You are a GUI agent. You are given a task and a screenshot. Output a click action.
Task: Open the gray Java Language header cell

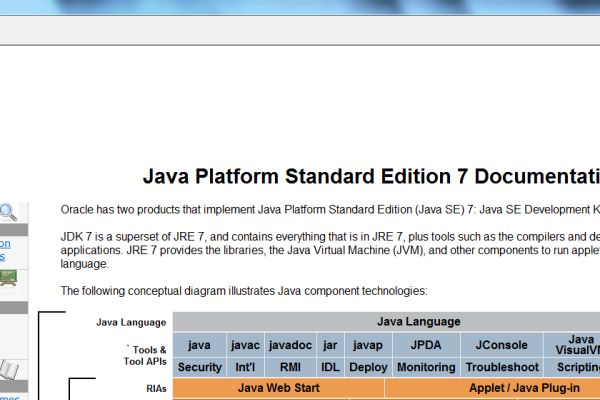click(x=386, y=322)
